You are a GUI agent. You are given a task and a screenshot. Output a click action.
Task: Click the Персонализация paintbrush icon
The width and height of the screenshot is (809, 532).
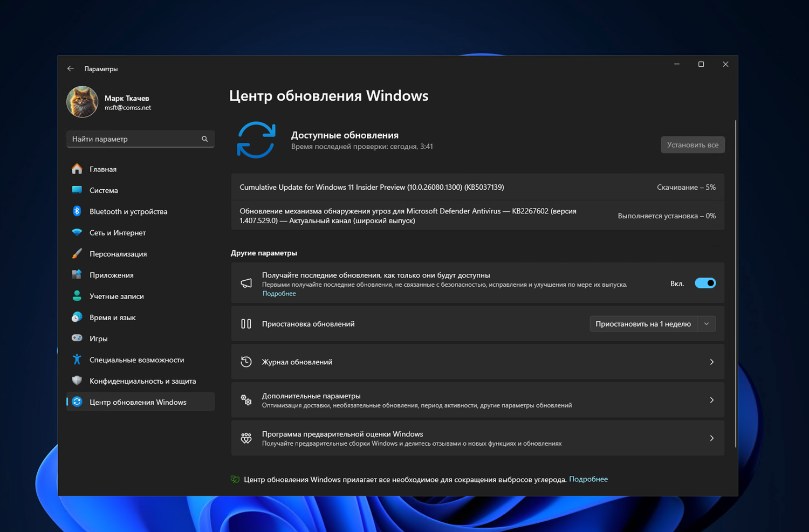click(x=77, y=253)
